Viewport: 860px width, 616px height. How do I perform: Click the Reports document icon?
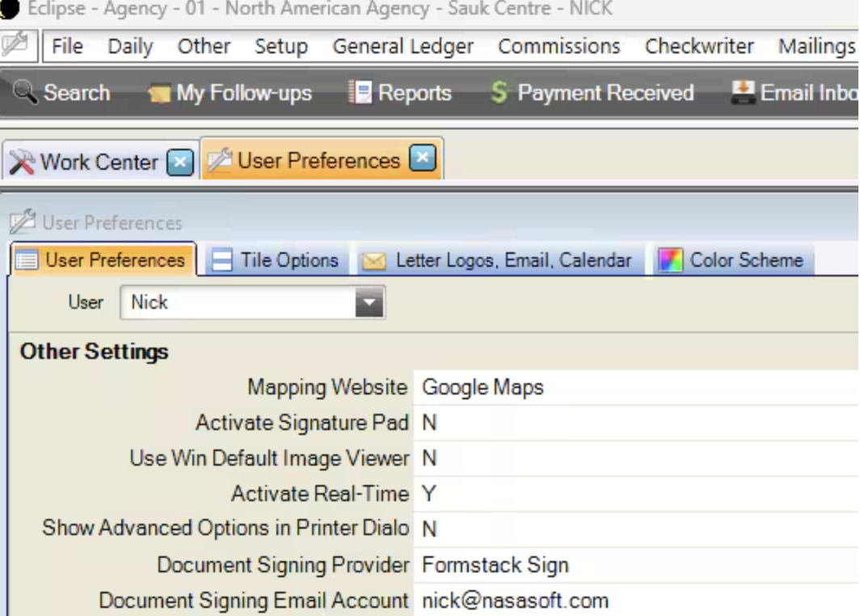click(x=360, y=93)
